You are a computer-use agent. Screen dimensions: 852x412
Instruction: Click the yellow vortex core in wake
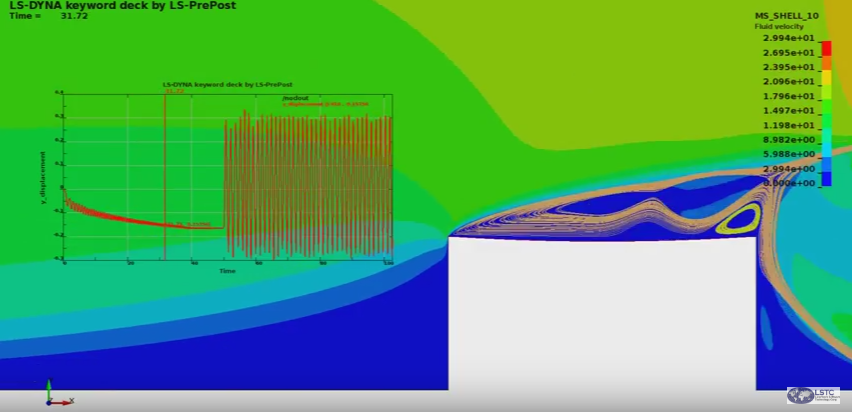(x=742, y=220)
